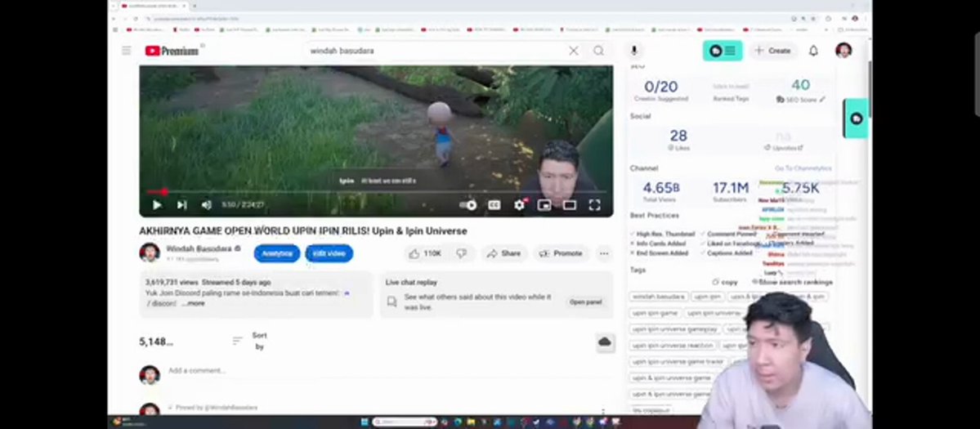The width and height of the screenshot is (980, 429).
Task: Dislike the video
Action: pyautogui.click(x=461, y=253)
